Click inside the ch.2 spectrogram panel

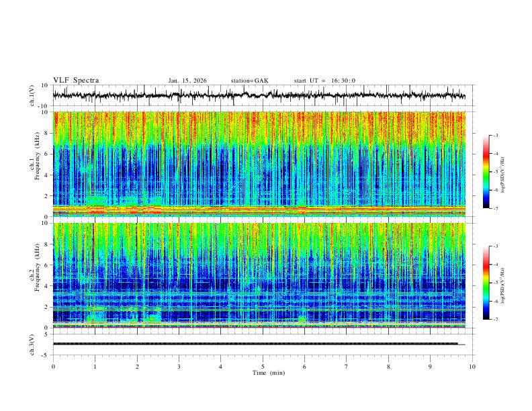pyautogui.click(x=259, y=275)
